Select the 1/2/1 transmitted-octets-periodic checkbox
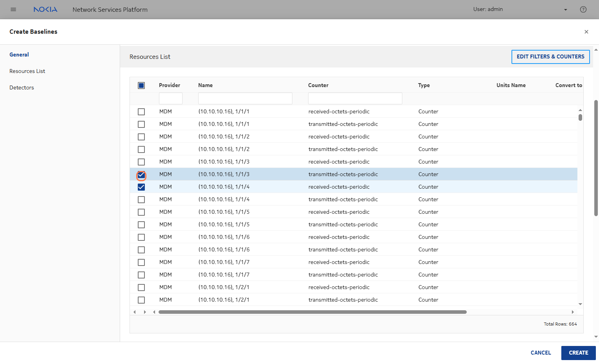 141,300
